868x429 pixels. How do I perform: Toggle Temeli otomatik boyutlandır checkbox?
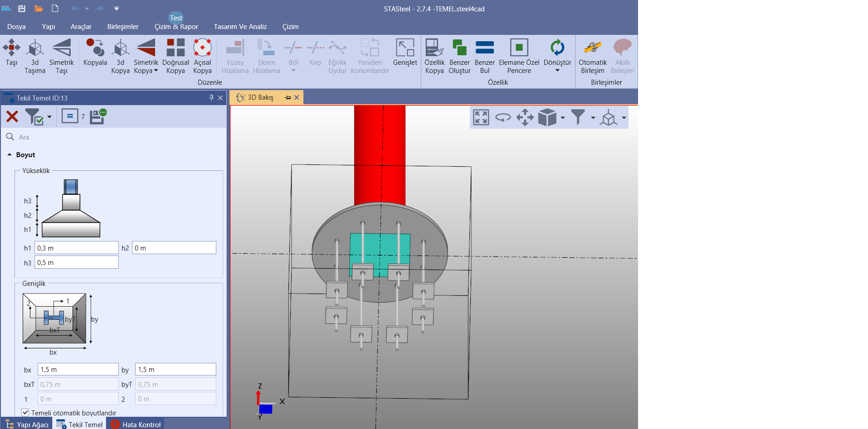tap(25, 413)
